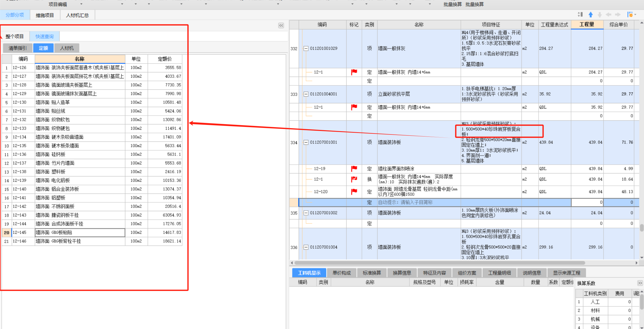The image size is (644, 329).
Task: Select quota row 12-141 墙饰面 铝塑板
Action: pyautogui.click(x=92, y=198)
